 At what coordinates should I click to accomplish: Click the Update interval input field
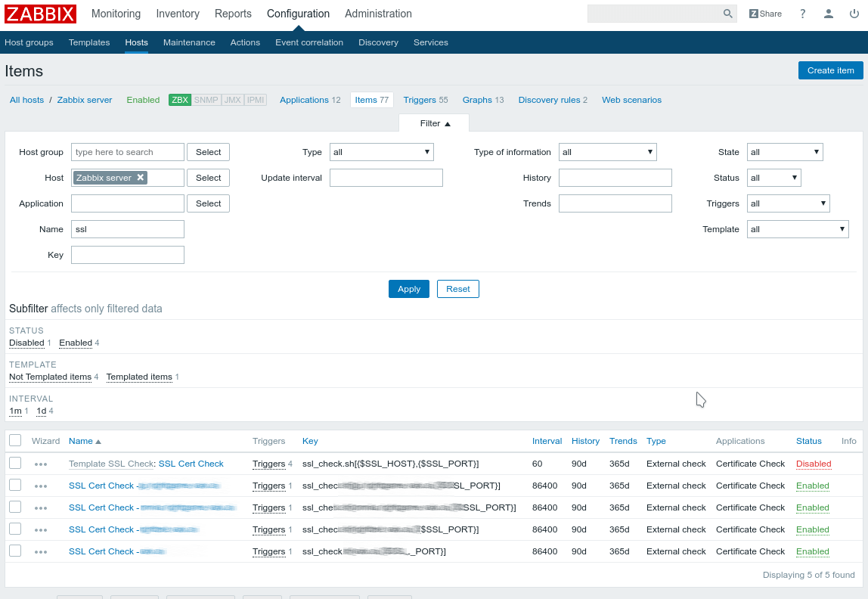(386, 177)
